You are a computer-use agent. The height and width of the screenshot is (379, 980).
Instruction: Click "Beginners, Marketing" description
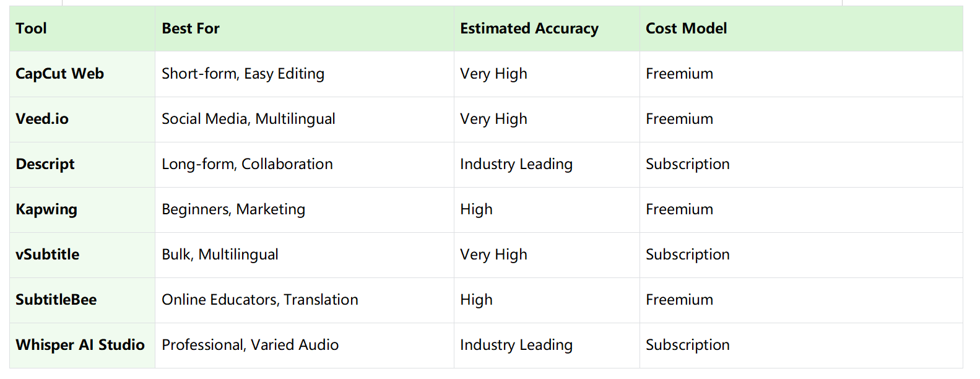coord(233,209)
